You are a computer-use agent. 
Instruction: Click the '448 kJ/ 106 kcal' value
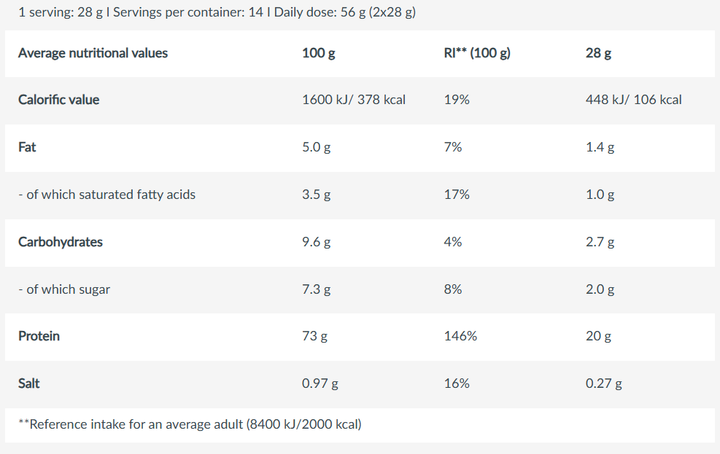(633, 100)
